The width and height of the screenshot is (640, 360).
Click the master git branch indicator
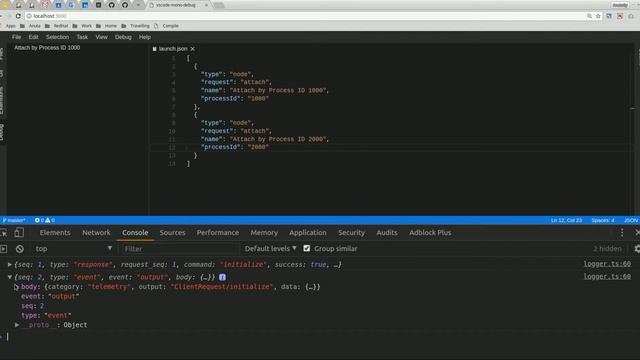(13, 220)
